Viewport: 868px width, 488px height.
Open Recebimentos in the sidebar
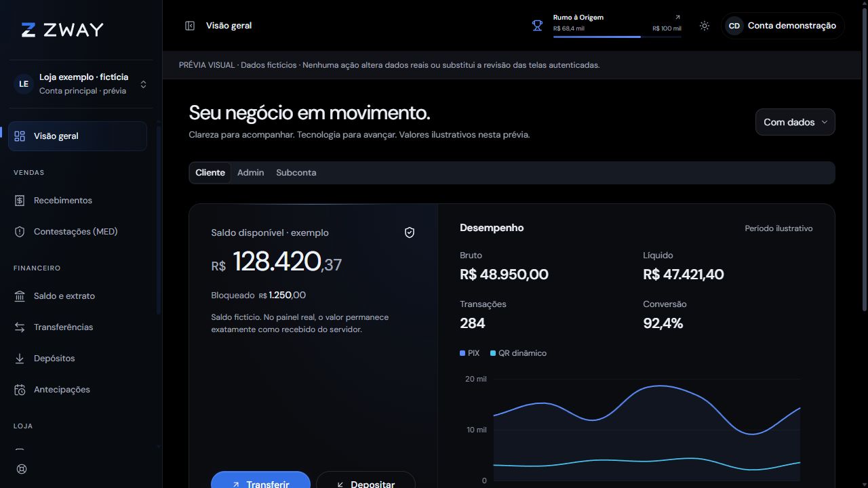point(77,201)
